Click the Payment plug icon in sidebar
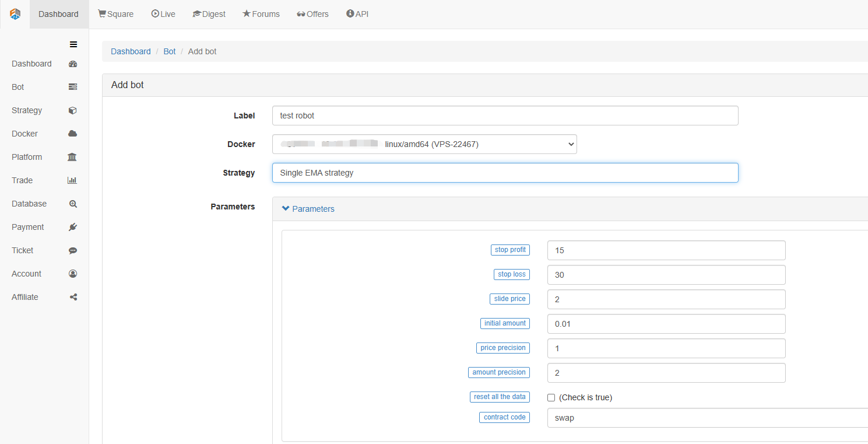 tap(73, 227)
